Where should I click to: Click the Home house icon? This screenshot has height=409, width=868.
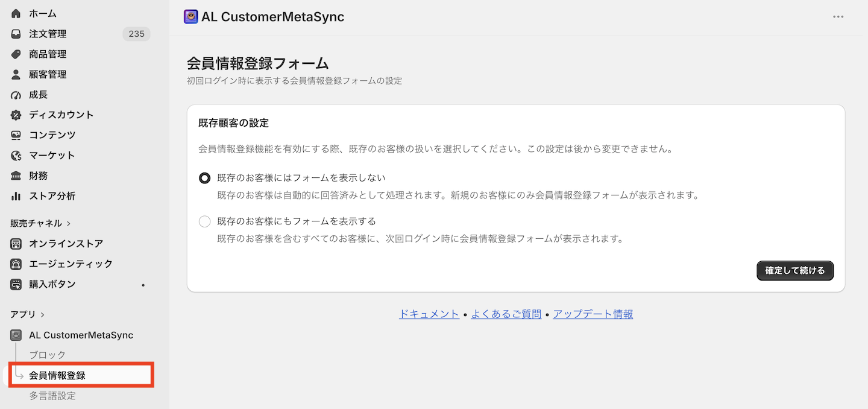point(16,13)
